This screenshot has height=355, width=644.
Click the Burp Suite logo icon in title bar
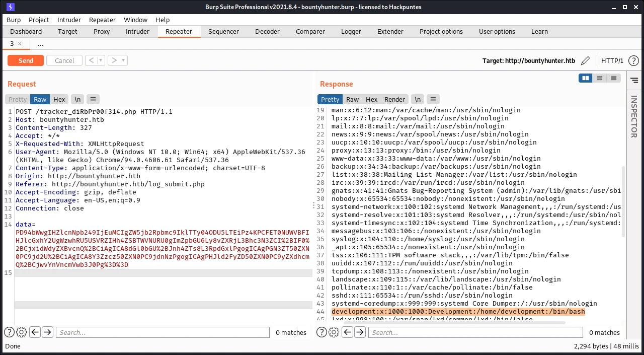tap(11, 7)
